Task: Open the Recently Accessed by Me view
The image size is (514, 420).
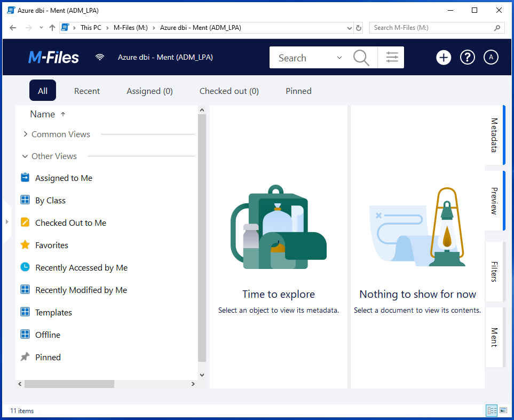Action: [81, 267]
